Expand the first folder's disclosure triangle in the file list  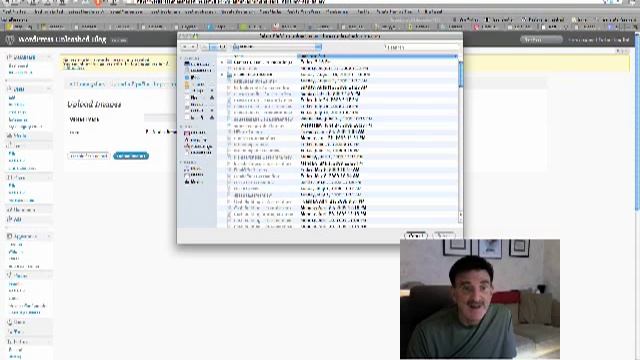click(x=222, y=62)
